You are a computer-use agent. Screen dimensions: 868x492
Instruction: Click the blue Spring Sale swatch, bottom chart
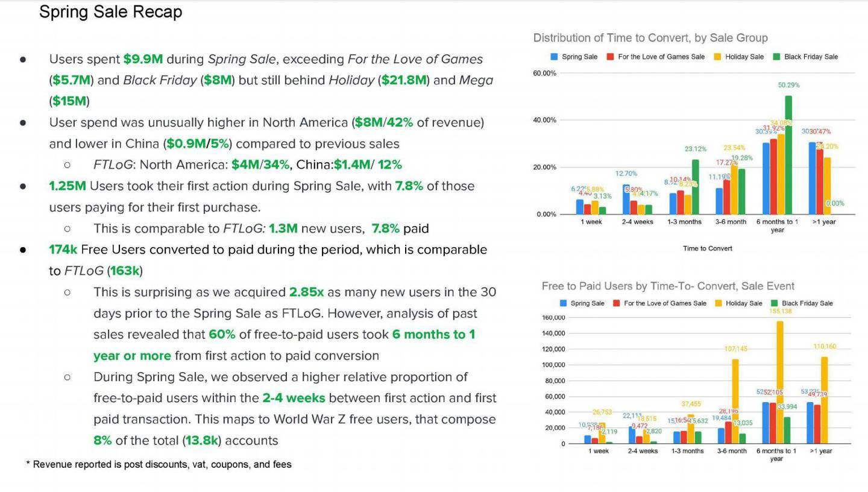point(563,303)
